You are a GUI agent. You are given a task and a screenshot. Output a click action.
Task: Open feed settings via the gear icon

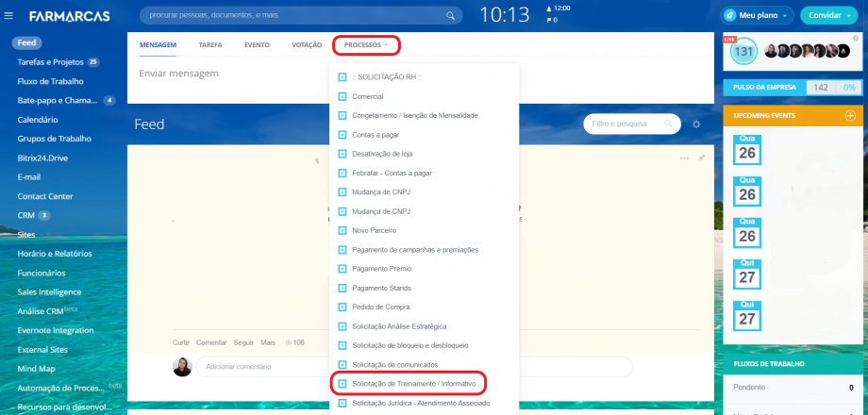[696, 124]
